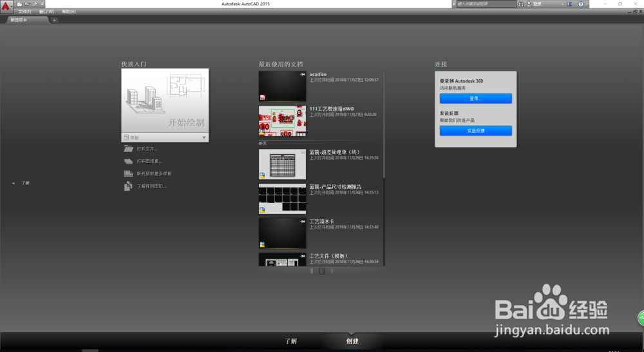Click 联机获取更多样板 link
Viewport: 644px width, 352px height.
point(154,173)
